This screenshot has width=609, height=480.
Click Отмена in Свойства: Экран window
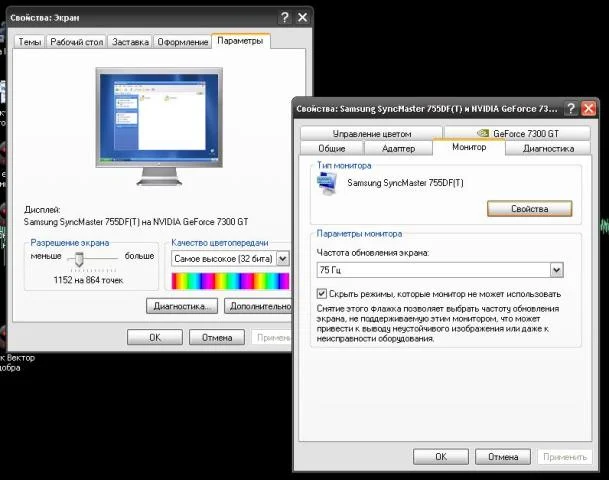[x=217, y=337]
